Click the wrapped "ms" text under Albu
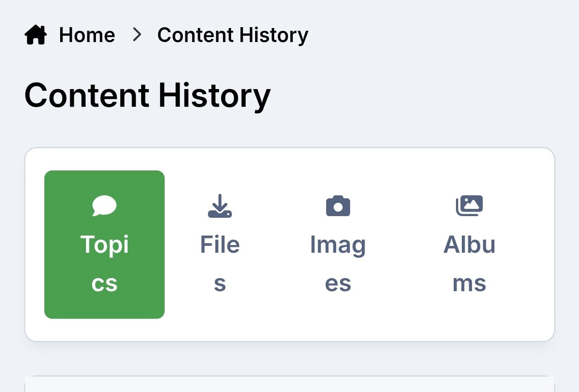The width and height of the screenshot is (579, 392). tap(469, 283)
